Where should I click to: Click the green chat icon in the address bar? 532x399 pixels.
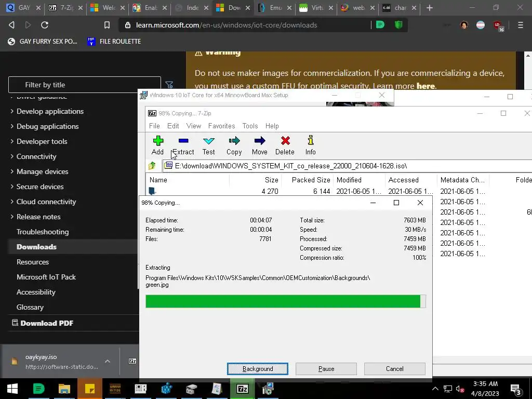380,25
